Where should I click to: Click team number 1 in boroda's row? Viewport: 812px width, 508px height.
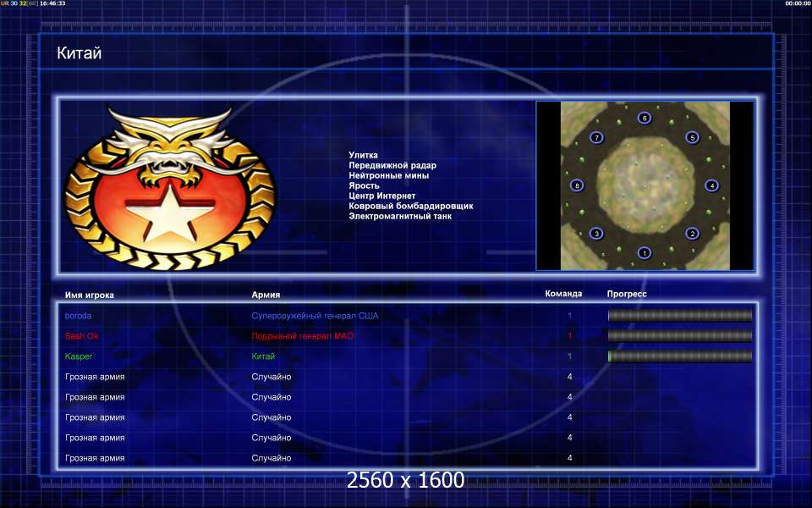click(569, 315)
